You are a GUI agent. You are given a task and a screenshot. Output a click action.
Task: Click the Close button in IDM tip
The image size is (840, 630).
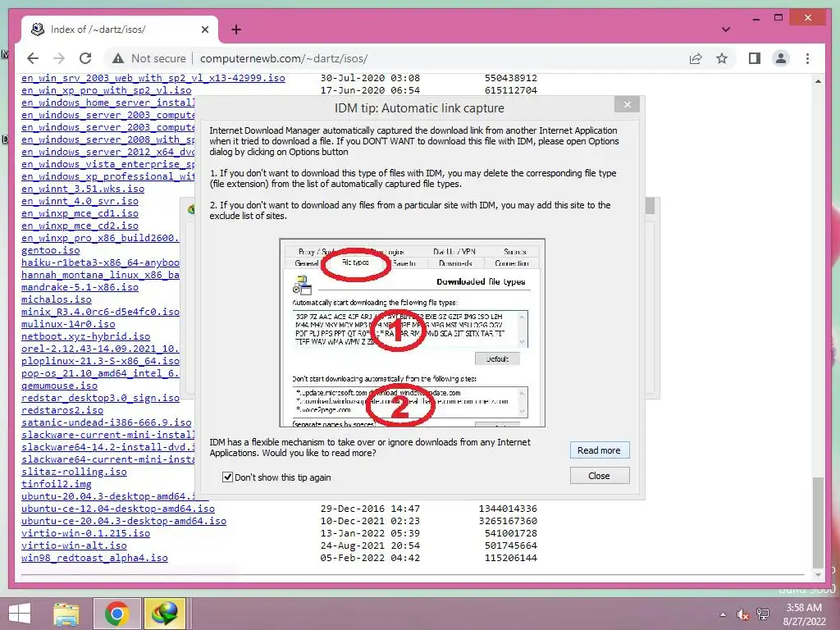pos(599,476)
